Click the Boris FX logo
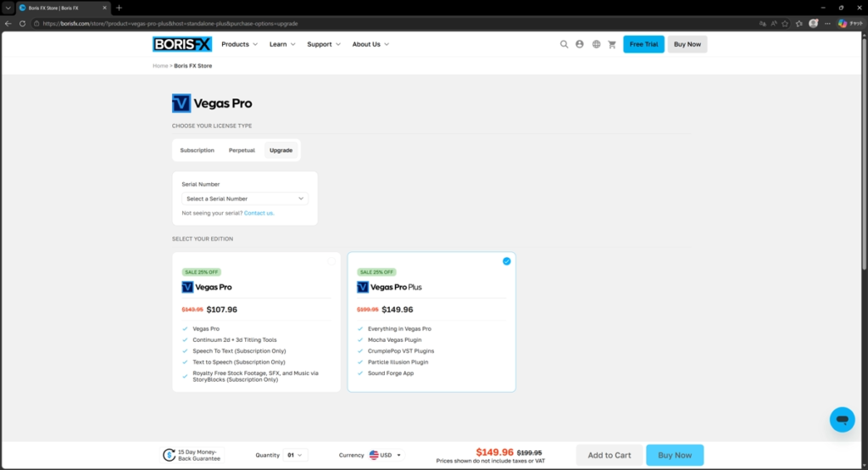 (182, 44)
